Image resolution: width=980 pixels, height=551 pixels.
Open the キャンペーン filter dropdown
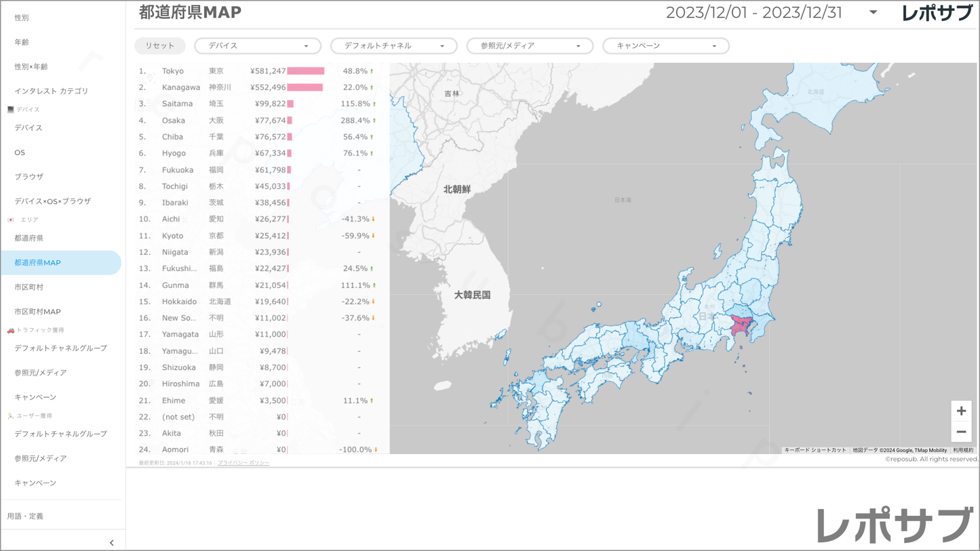click(666, 46)
